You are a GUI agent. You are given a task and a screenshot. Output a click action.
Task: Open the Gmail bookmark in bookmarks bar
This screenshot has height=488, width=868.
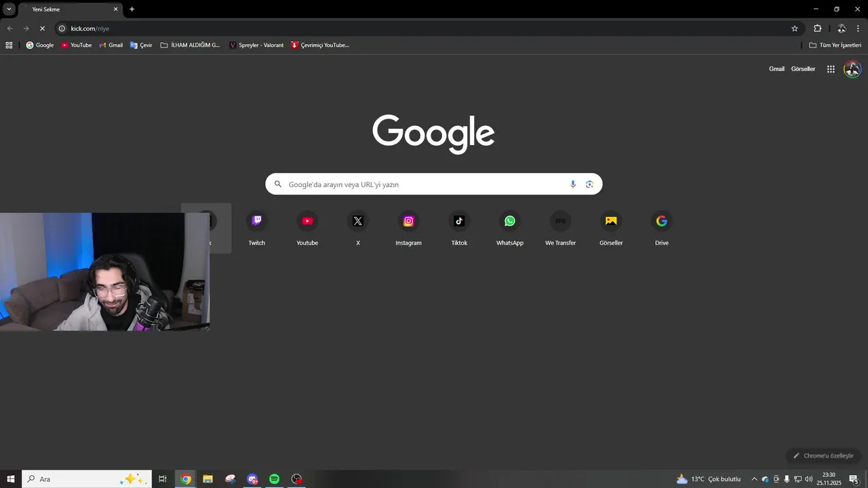click(111, 45)
